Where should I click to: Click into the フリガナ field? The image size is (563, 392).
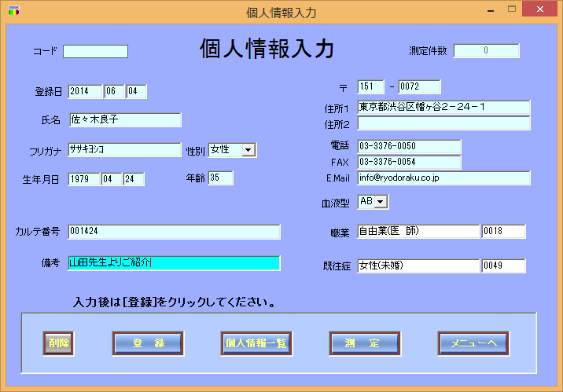(x=124, y=150)
